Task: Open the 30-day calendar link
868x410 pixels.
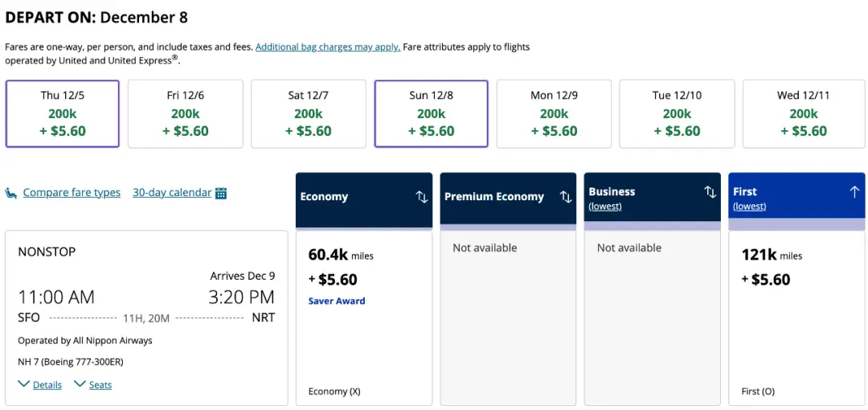Action: 172,193
